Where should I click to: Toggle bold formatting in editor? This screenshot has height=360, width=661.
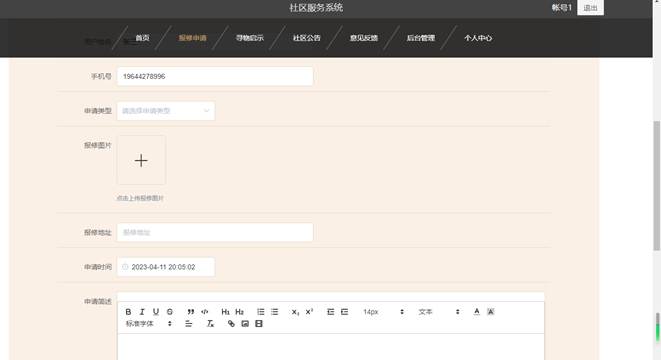click(128, 312)
